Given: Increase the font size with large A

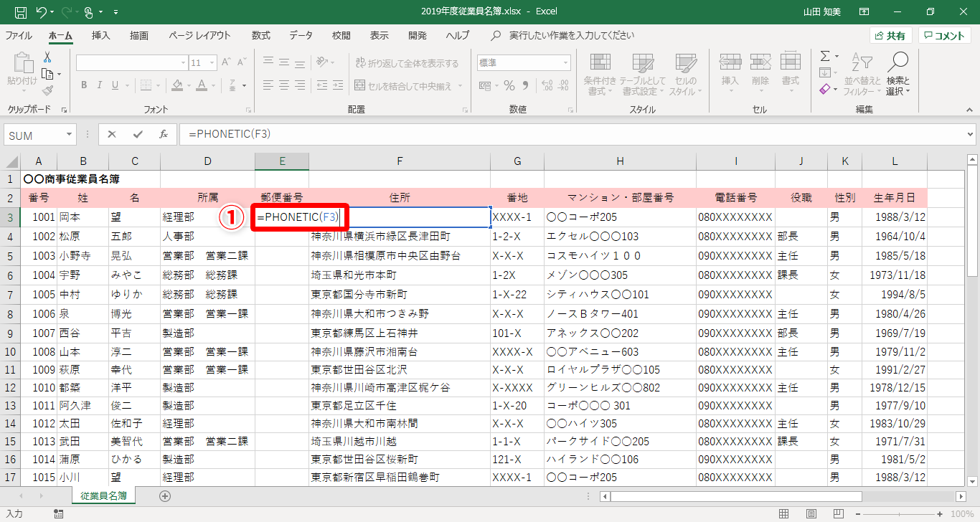Looking at the screenshot, I should pos(226,63).
